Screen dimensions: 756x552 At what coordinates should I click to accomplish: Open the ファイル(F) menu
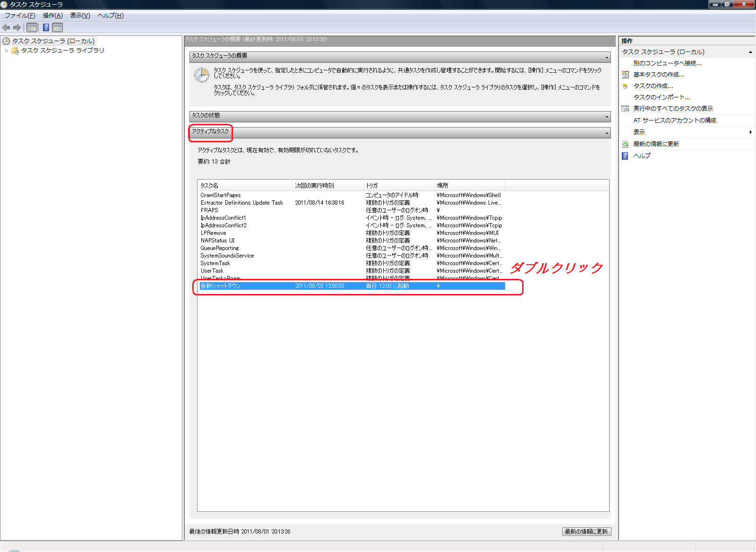20,16
